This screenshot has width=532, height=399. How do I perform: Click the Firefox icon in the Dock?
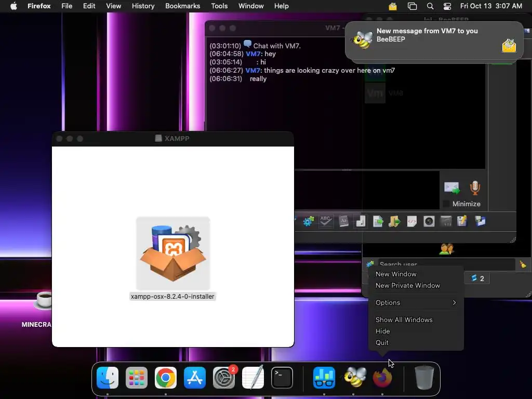(382, 378)
